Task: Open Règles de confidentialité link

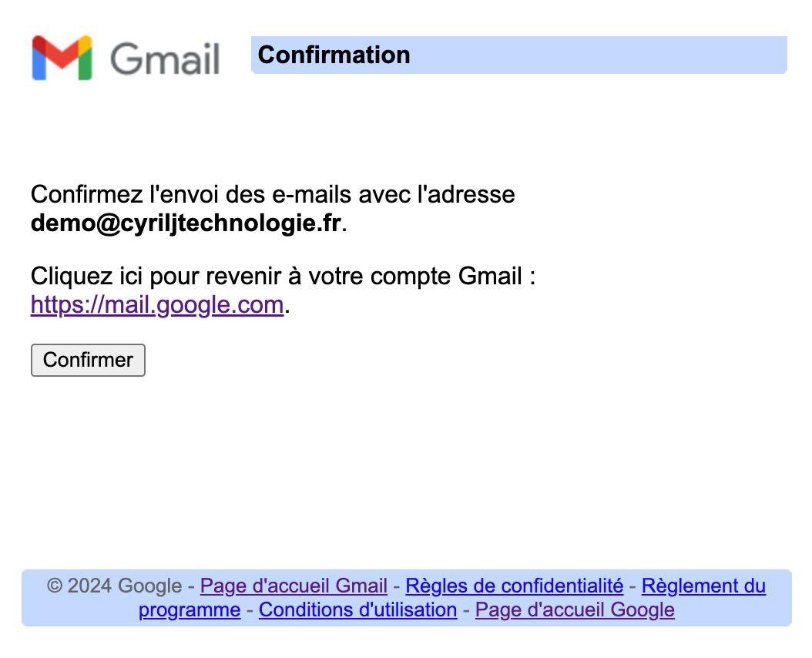Action: click(514, 586)
